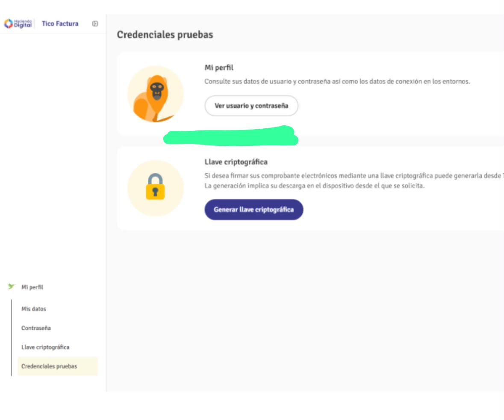Screen dimensions: 504x420
Task: Click the La generación implica text line
Action: pos(315,186)
